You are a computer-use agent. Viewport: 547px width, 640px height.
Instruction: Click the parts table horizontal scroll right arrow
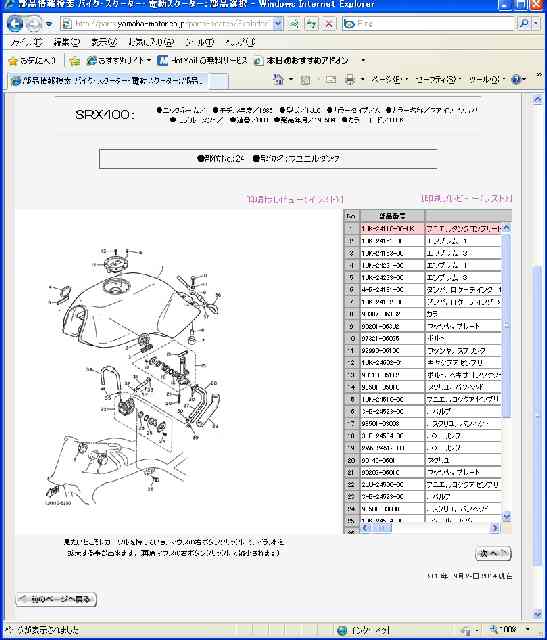tap(495, 528)
